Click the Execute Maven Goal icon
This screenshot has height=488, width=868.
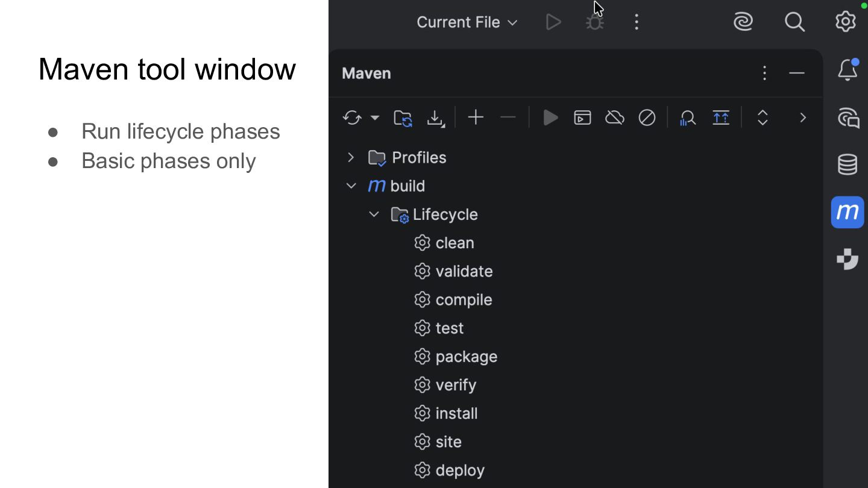582,117
